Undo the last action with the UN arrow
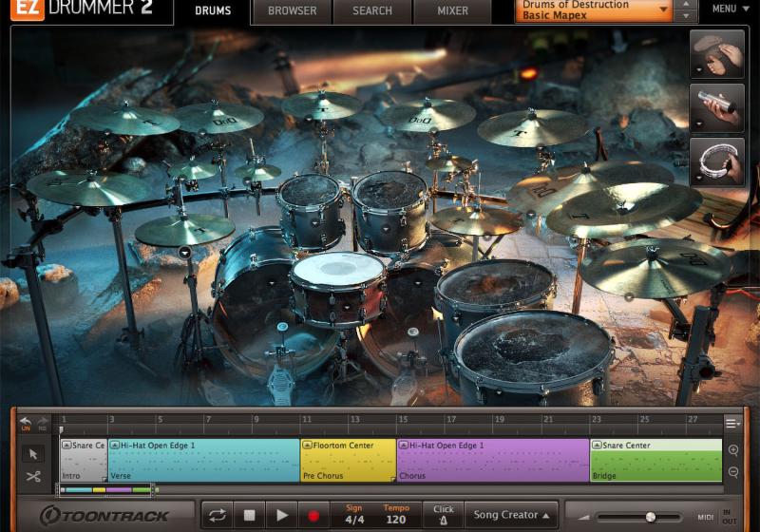 click(x=27, y=423)
